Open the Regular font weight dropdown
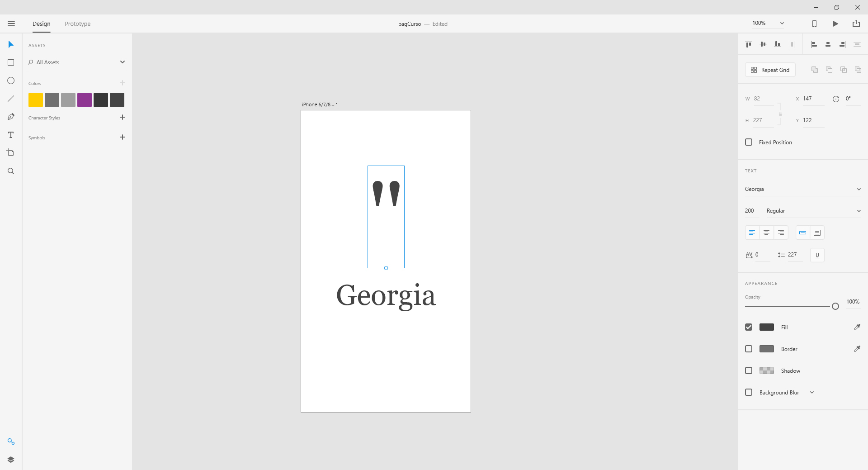The image size is (868, 470). [814, 211]
